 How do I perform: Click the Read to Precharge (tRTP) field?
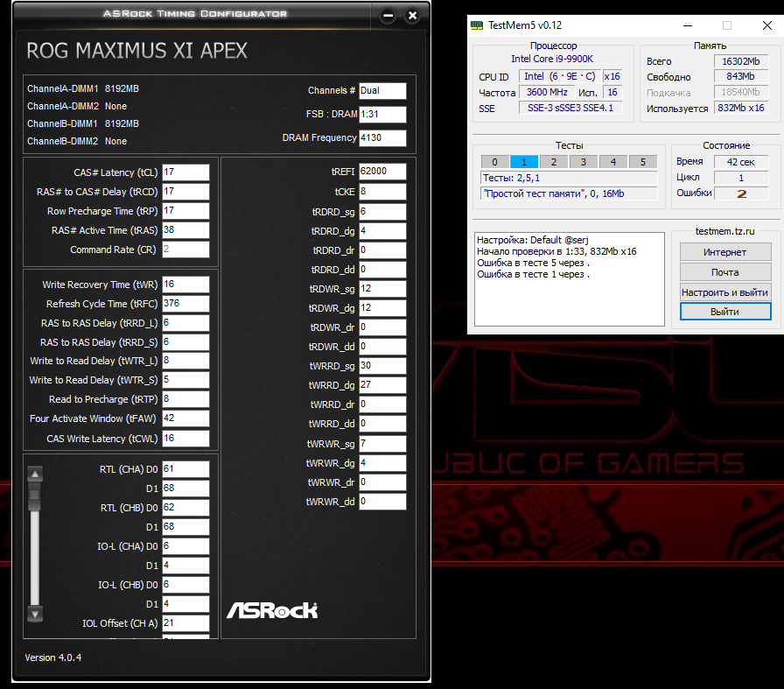pos(185,399)
